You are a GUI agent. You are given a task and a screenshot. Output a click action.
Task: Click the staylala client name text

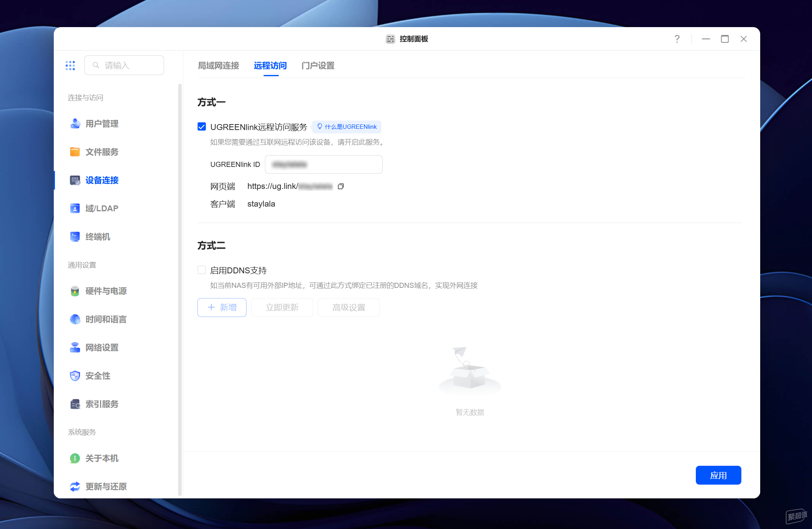(261, 204)
